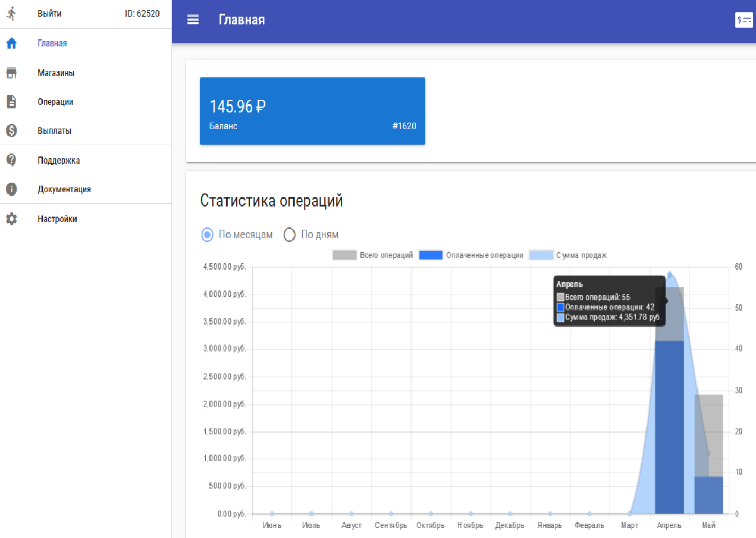Click the home icon beside Главная

pos(11,43)
